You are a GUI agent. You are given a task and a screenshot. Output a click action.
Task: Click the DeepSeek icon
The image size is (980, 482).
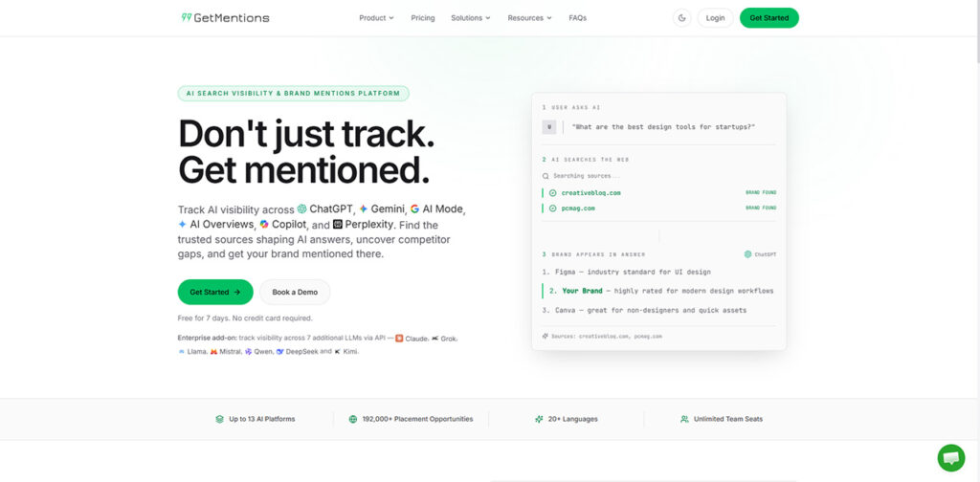[280, 352]
